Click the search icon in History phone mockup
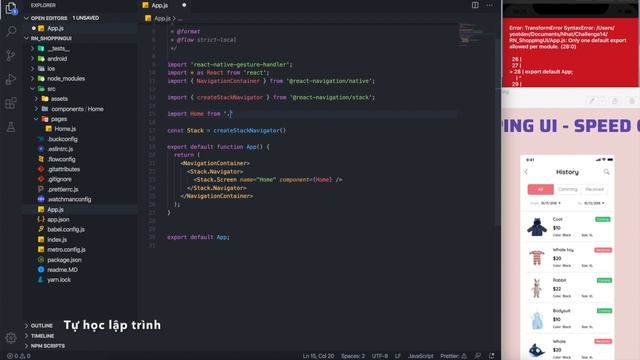Screen dimensions: 640x360 tap(607, 172)
